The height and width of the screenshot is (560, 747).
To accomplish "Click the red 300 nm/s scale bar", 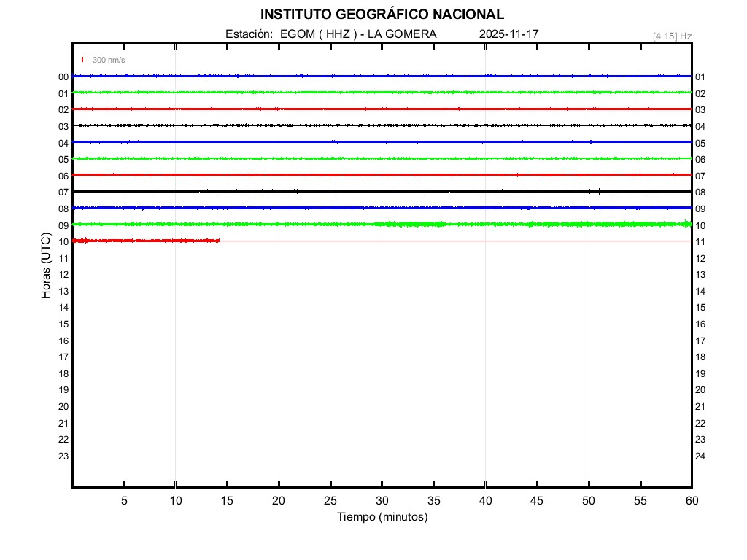I will [82, 60].
